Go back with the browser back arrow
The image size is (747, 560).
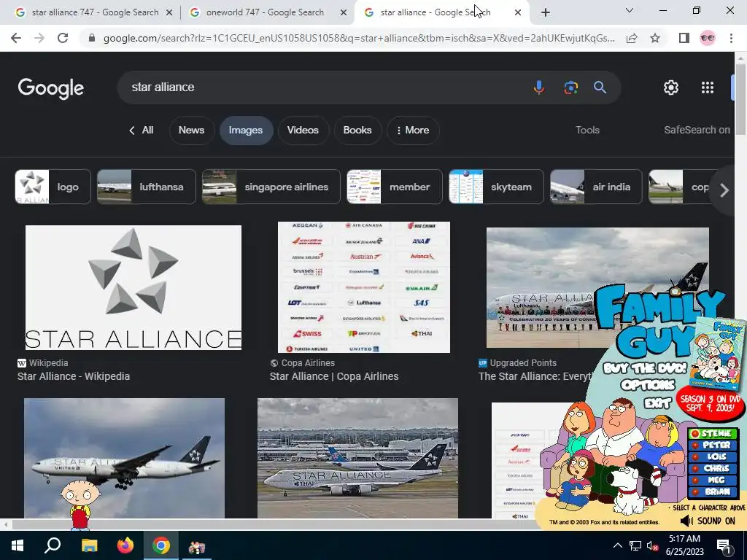pyautogui.click(x=16, y=38)
